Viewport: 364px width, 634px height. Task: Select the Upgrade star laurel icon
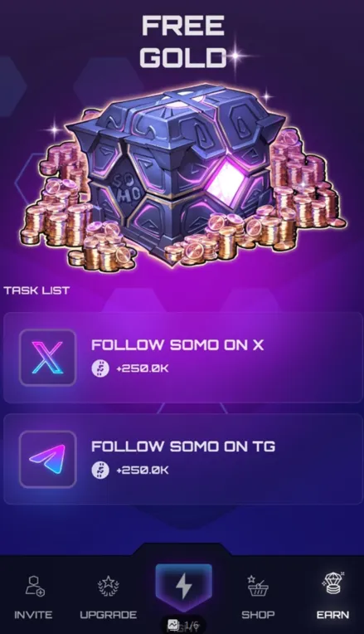[109, 587]
